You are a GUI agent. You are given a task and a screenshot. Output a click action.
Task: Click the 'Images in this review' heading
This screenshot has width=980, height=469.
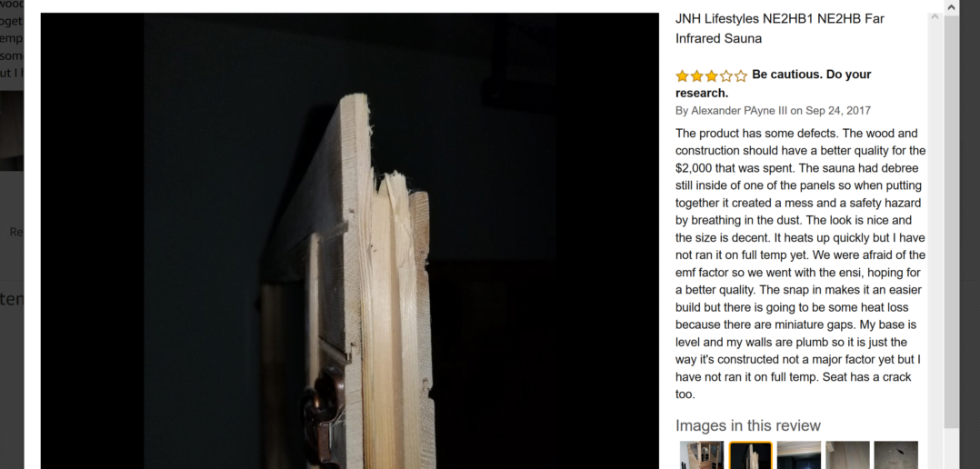tap(748, 425)
